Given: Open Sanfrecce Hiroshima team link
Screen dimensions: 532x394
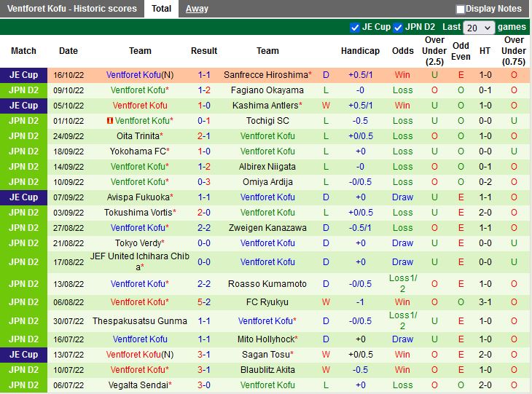Looking at the screenshot, I should (x=266, y=74).
